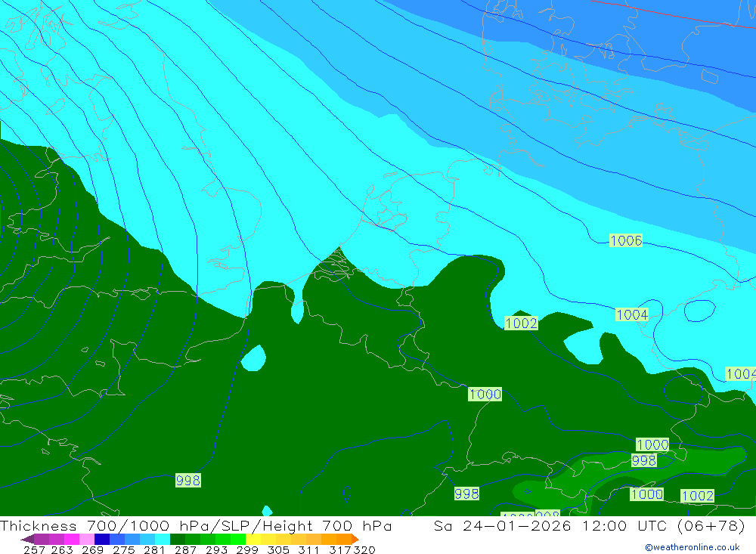Click the 1002 label in bottom-right corner
The image size is (756, 554).
(x=697, y=496)
